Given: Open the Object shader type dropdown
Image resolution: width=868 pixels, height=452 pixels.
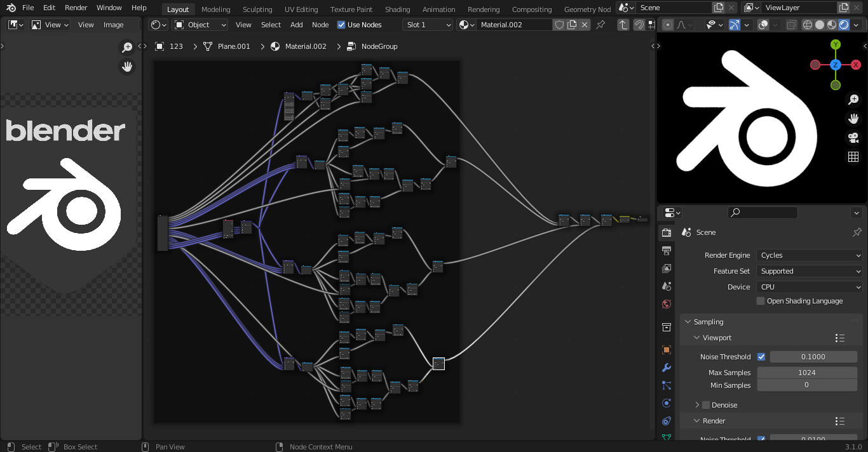Looking at the screenshot, I should coord(200,25).
